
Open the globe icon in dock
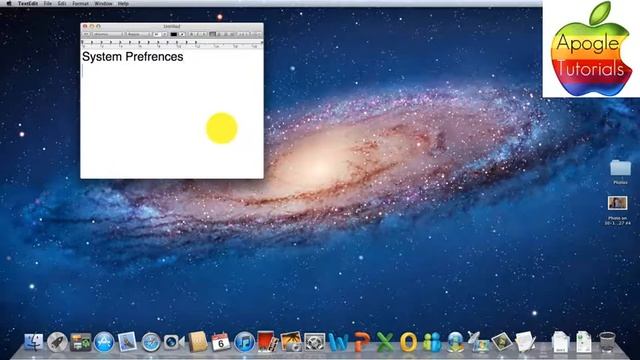[x=455, y=342]
